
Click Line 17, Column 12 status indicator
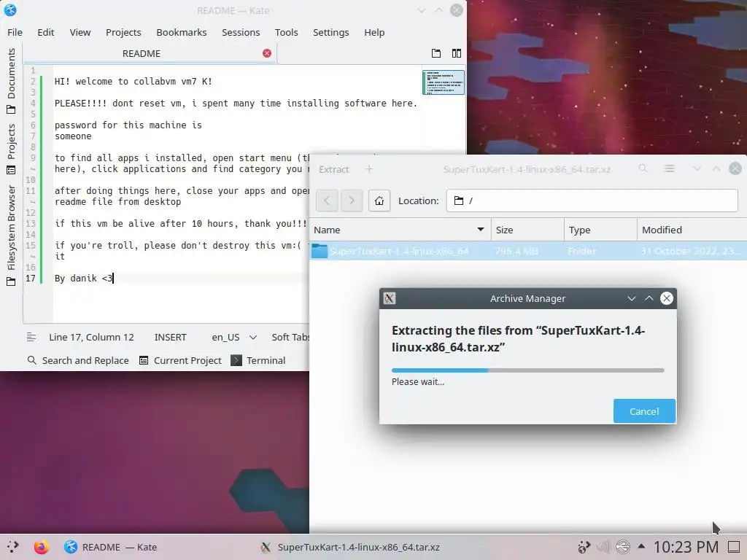[x=91, y=337]
